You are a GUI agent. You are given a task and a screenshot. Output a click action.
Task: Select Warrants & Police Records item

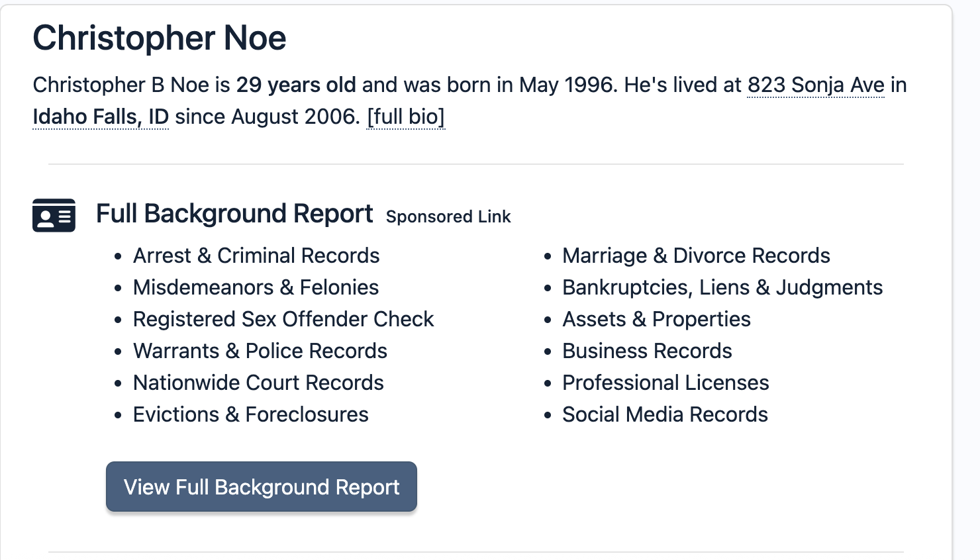(260, 351)
